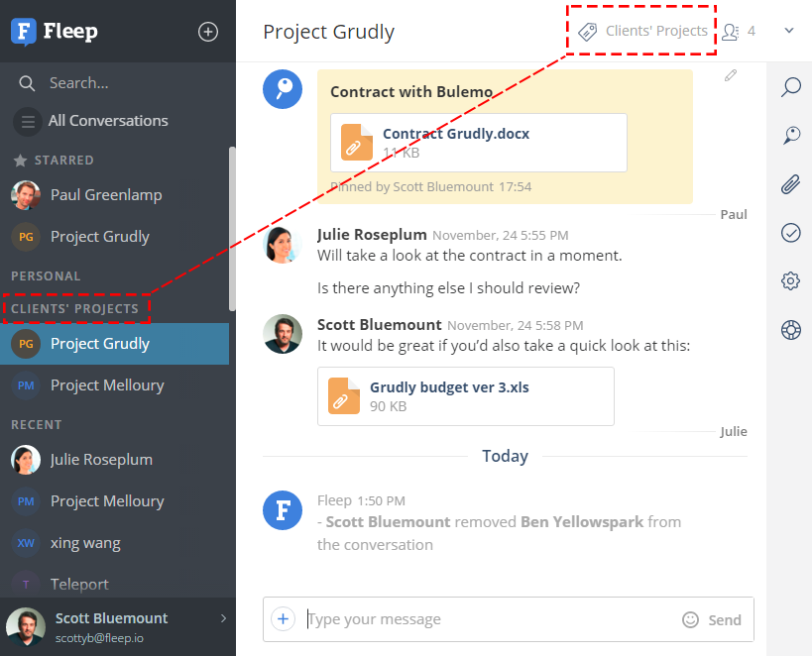Click the Send button

coord(725,619)
